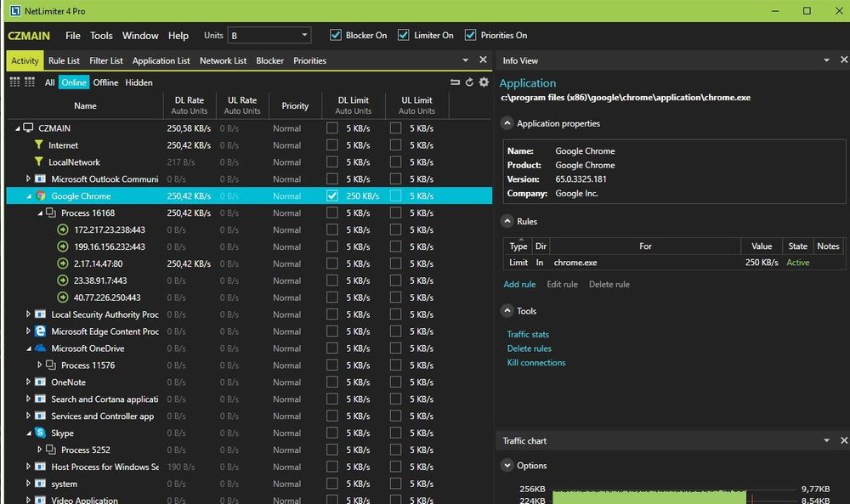Click the CZMAIN computer monitor icon

click(x=28, y=127)
